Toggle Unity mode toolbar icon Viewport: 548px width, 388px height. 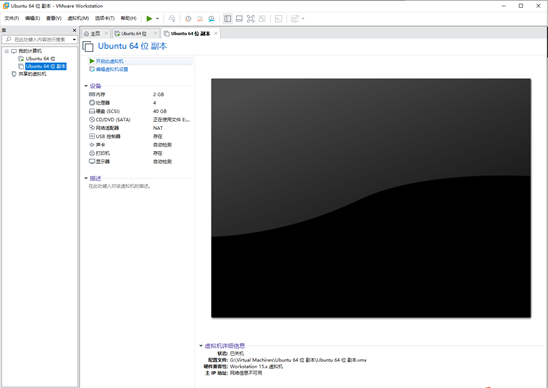pos(262,19)
